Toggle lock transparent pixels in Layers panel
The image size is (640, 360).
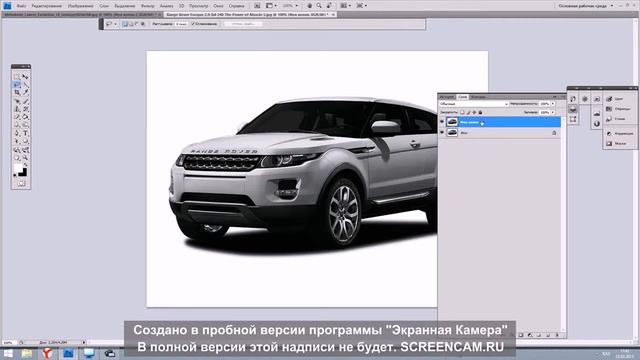(462, 112)
